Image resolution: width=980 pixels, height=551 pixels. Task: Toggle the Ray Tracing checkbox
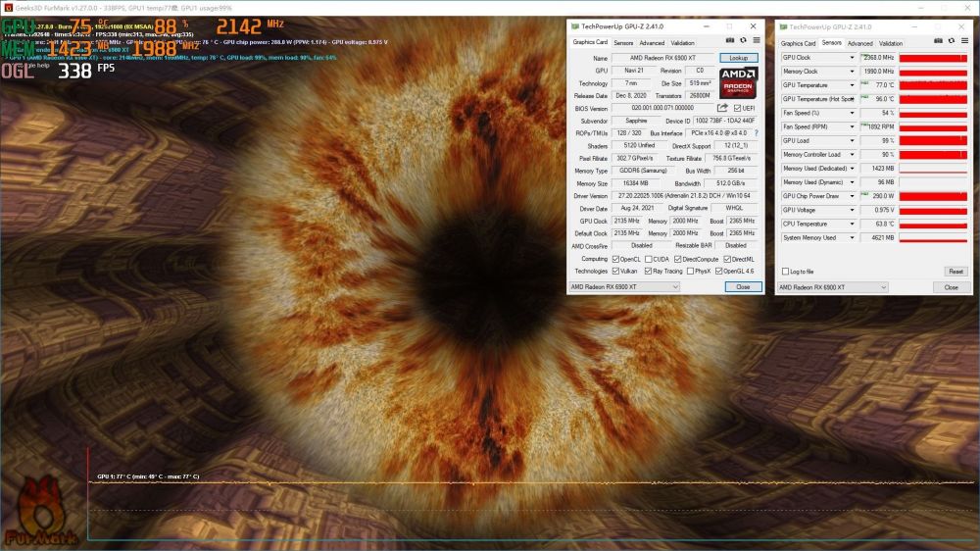[648, 272]
